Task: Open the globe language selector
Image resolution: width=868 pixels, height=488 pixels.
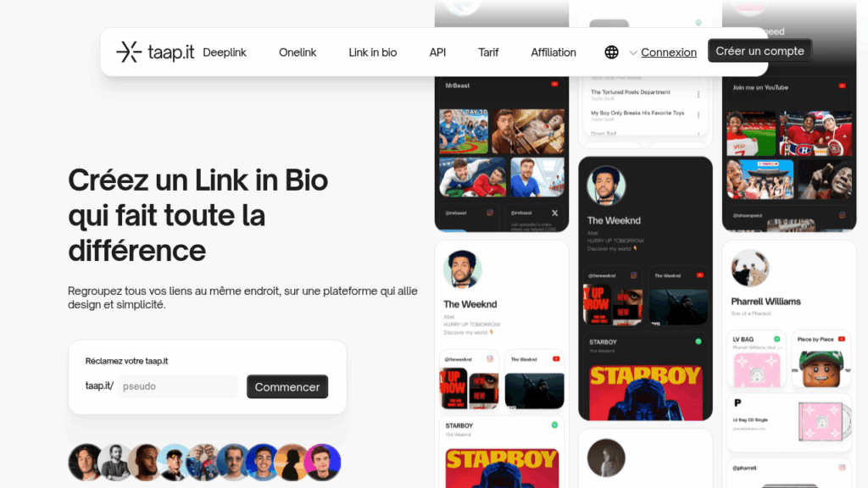Action: [611, 52]
